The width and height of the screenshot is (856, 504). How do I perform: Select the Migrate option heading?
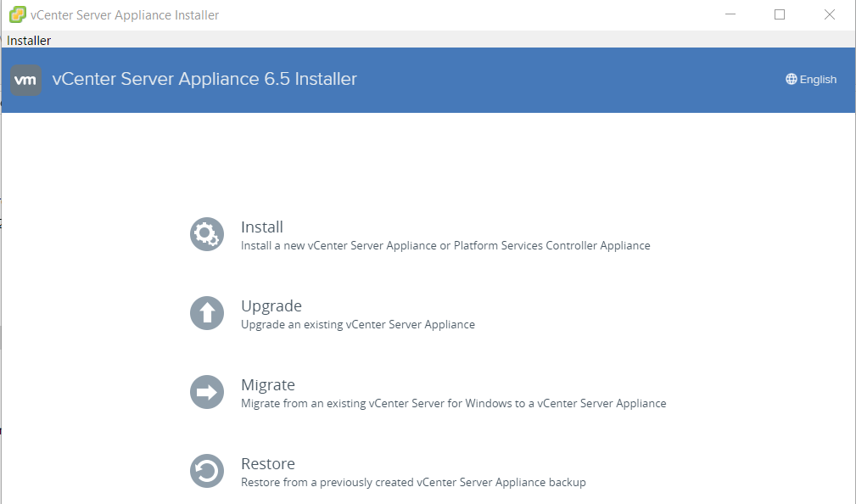pos(268,385)
